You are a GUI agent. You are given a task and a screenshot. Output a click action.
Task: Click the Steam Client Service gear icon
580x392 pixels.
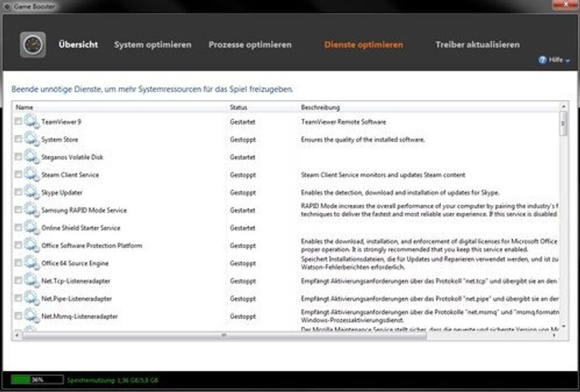[31, 175]
